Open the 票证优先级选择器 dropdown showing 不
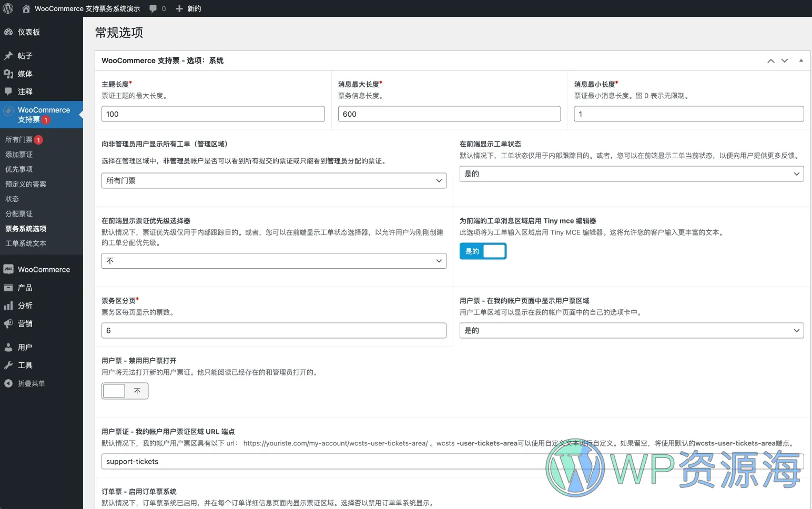Viewport: 812px width, 509px height. [273, 261]
